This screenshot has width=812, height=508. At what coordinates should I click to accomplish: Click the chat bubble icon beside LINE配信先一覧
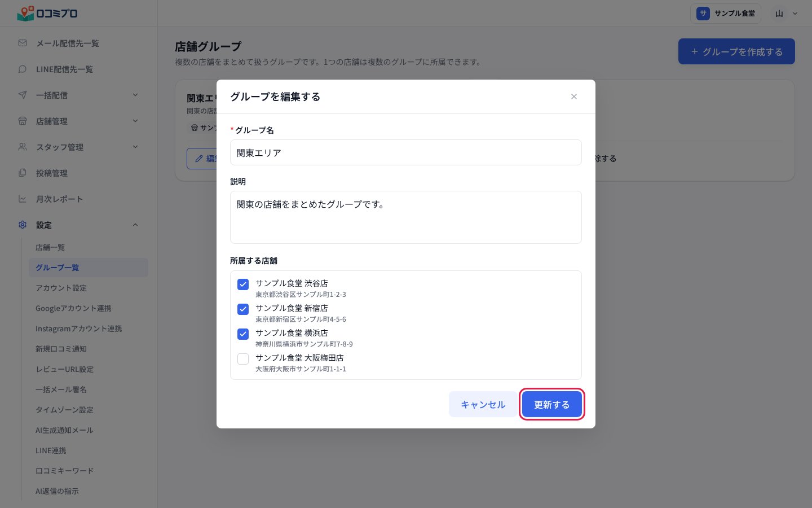[23, 69]
